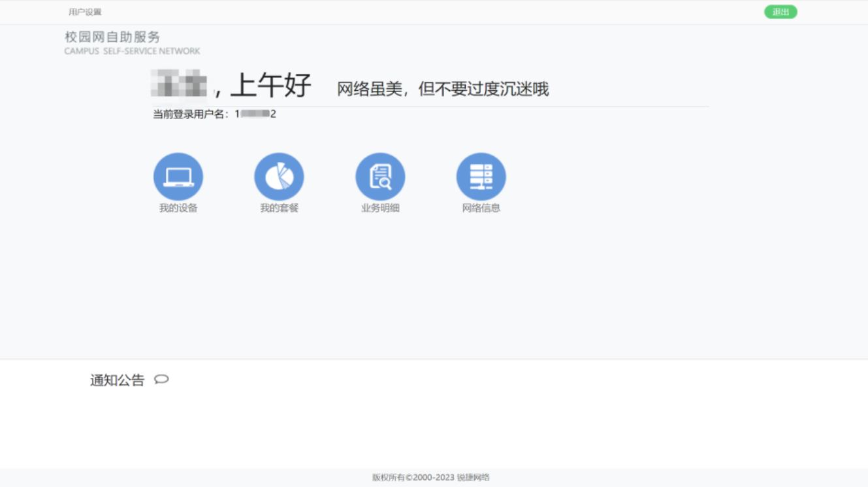Viewport: 868px width, 487px height.
Task: Click the 网络虽美,但不要过度沉迷哦 slogan
Action: (443, 89)
